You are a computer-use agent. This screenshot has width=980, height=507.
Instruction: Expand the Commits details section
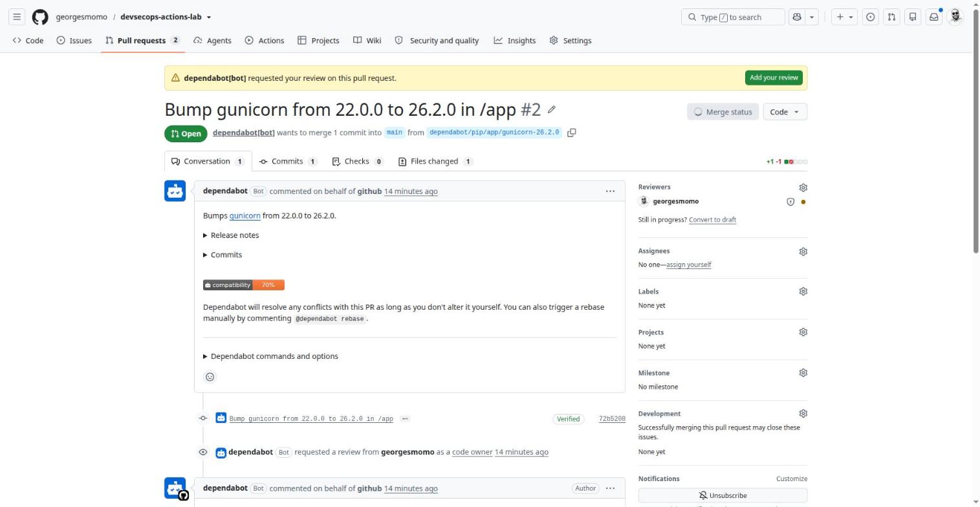coord(223,255)
